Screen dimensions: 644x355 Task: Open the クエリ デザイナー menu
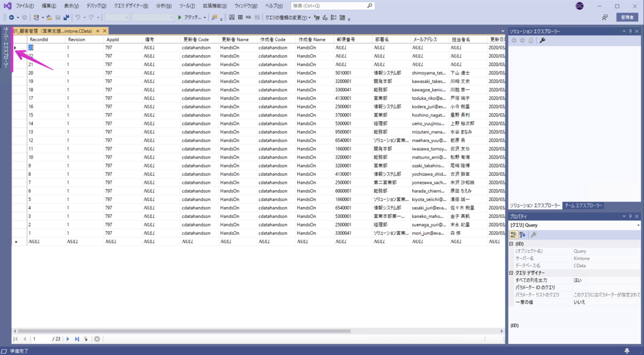(x=131, y=6)
